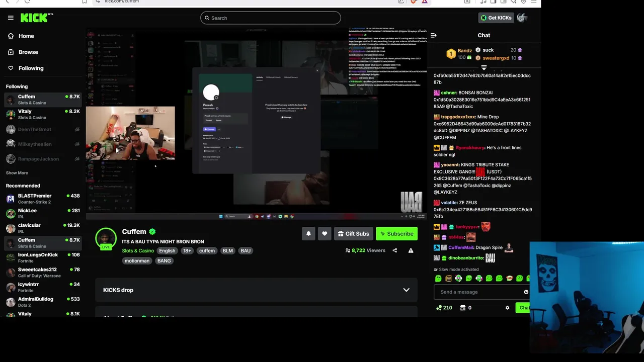Share the stream via share icon

[x=394, y=250]
